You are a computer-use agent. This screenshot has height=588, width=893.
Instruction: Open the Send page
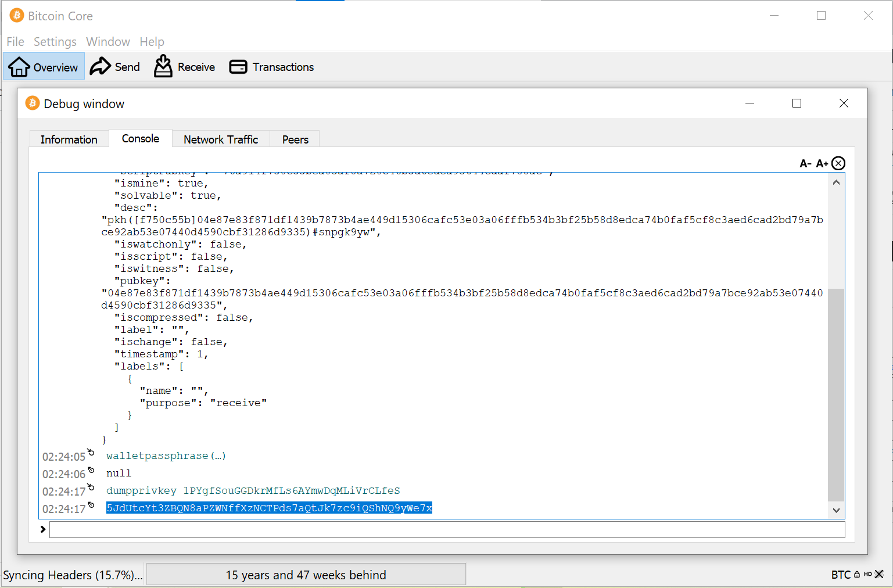click(114, 67)
